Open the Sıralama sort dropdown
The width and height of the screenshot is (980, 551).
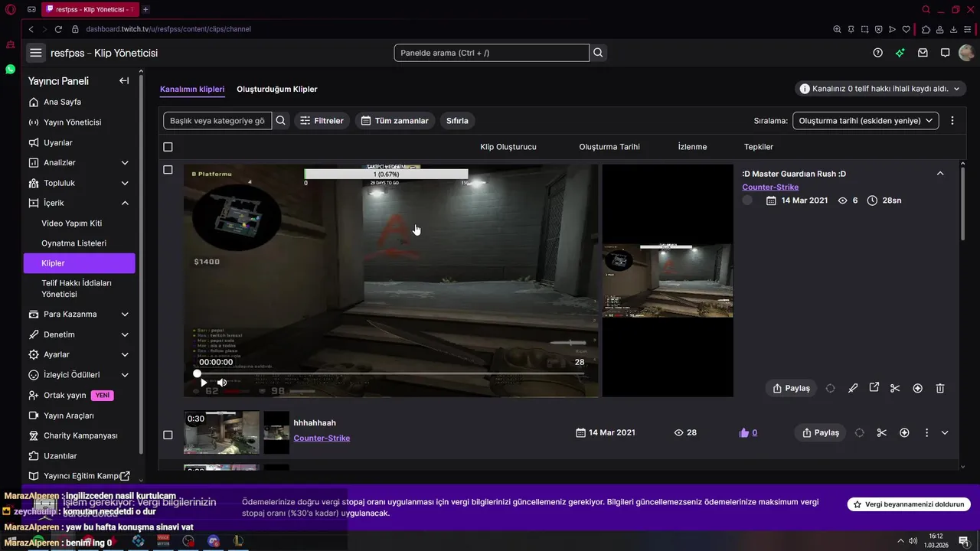coord(865,120)
